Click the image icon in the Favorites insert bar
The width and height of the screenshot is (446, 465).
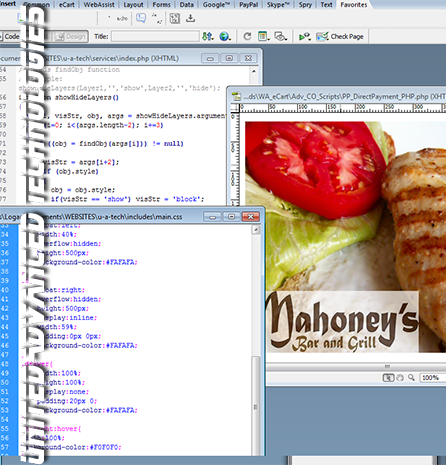pyautogui.click(x=21, y=18)
